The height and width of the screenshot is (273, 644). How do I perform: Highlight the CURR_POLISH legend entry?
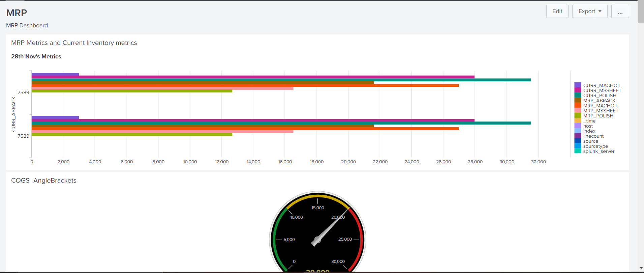600,95
